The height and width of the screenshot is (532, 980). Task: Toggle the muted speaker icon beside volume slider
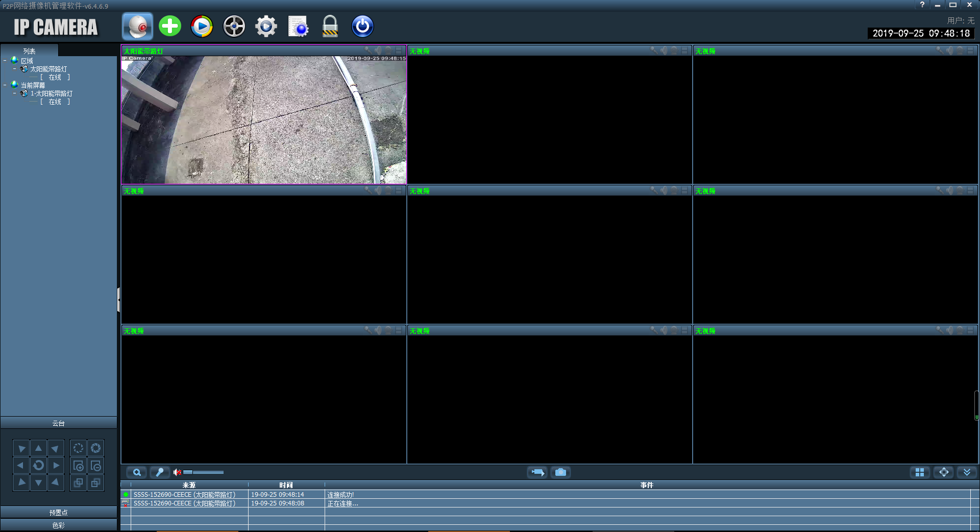click(x=177, y=472)
